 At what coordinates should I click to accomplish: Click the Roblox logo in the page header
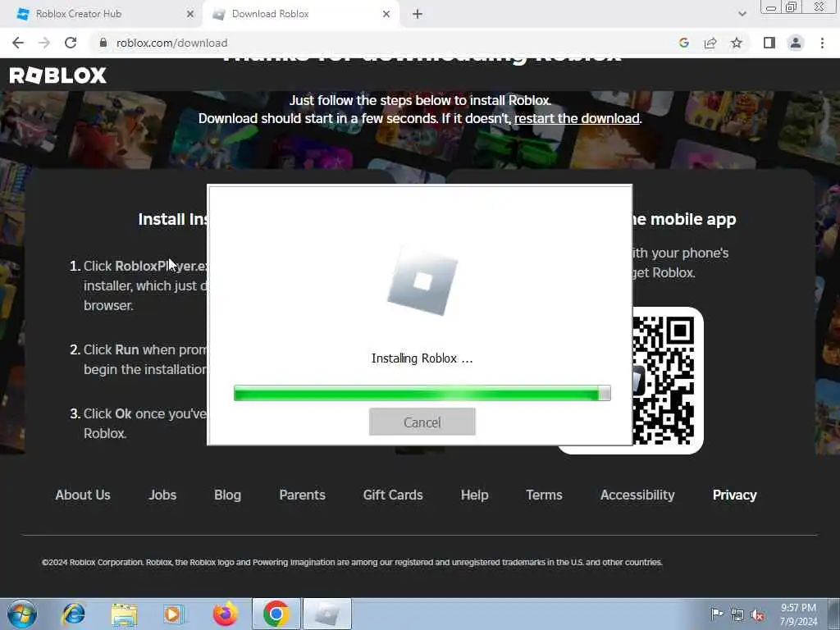pyautogui.click(x=58, y=75)
